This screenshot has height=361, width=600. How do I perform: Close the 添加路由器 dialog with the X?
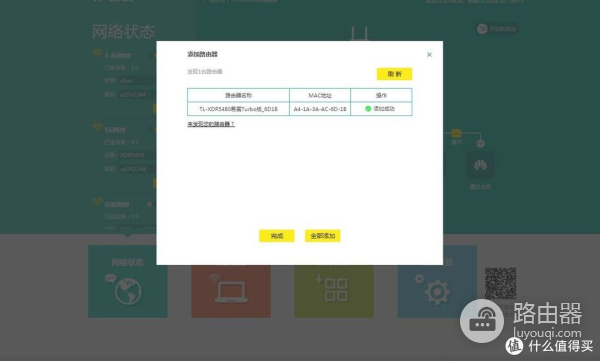pos(429,55)
